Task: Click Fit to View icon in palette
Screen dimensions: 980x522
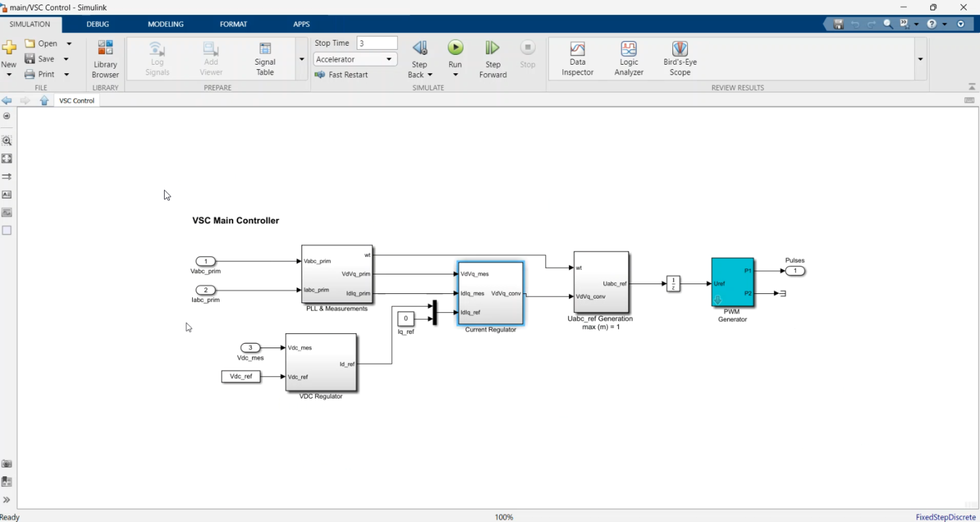Action: pos(7,159)
